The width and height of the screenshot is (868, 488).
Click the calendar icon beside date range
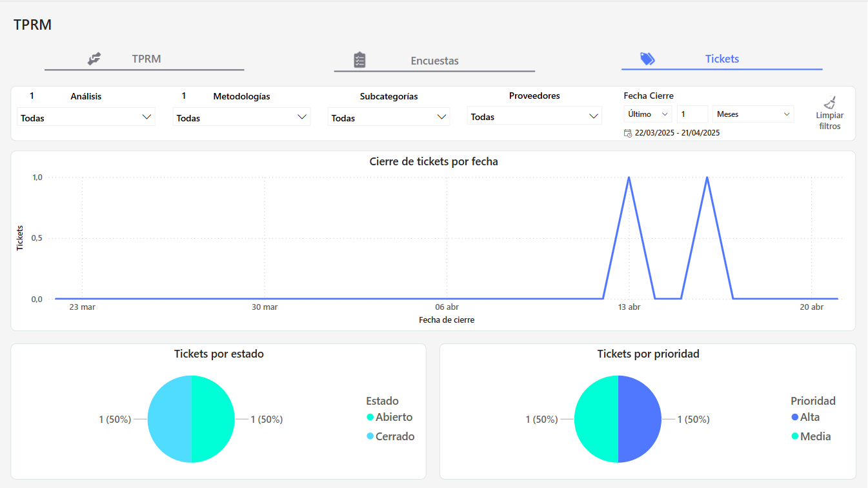pyautogui.click(x=628, y=133)
